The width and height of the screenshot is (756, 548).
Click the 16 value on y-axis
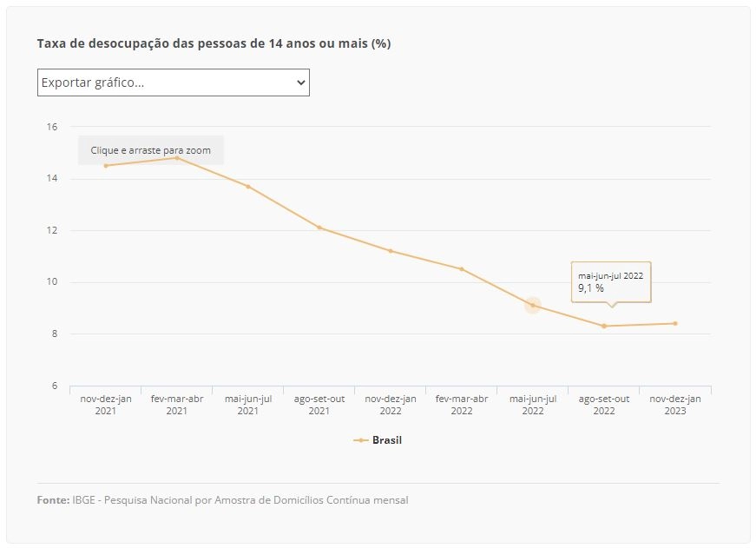[x=51, y=127]
